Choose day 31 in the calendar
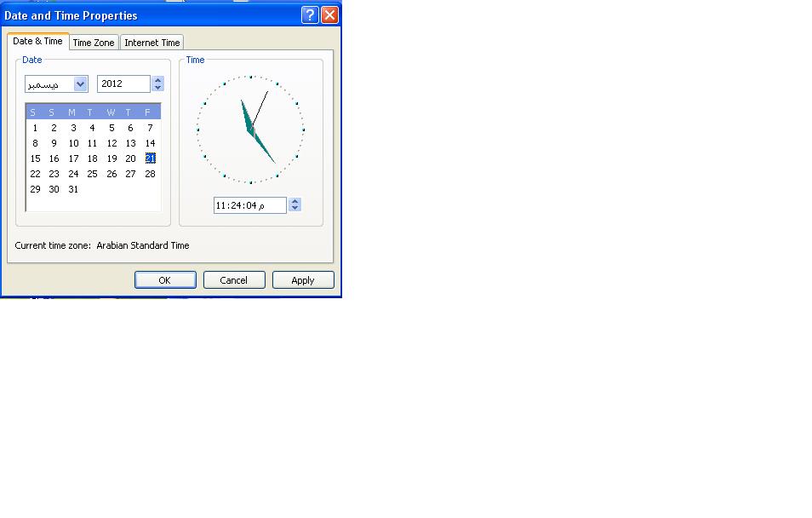 pyautogui.click(x=73, y=189)
